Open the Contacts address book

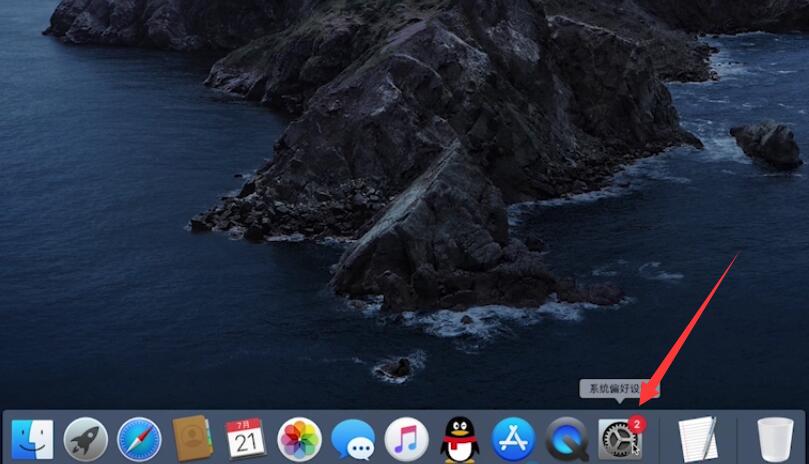[192, 438]
